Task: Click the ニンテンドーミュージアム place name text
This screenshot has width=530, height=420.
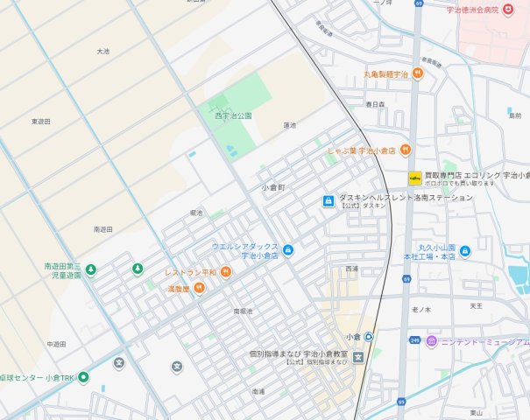Action: [x=485, y=342]
